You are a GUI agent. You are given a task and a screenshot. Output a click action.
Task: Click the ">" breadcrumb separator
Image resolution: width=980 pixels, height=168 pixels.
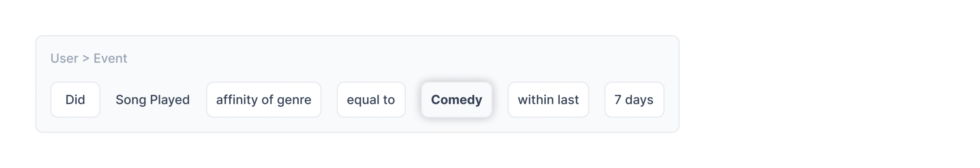point(86,58)
